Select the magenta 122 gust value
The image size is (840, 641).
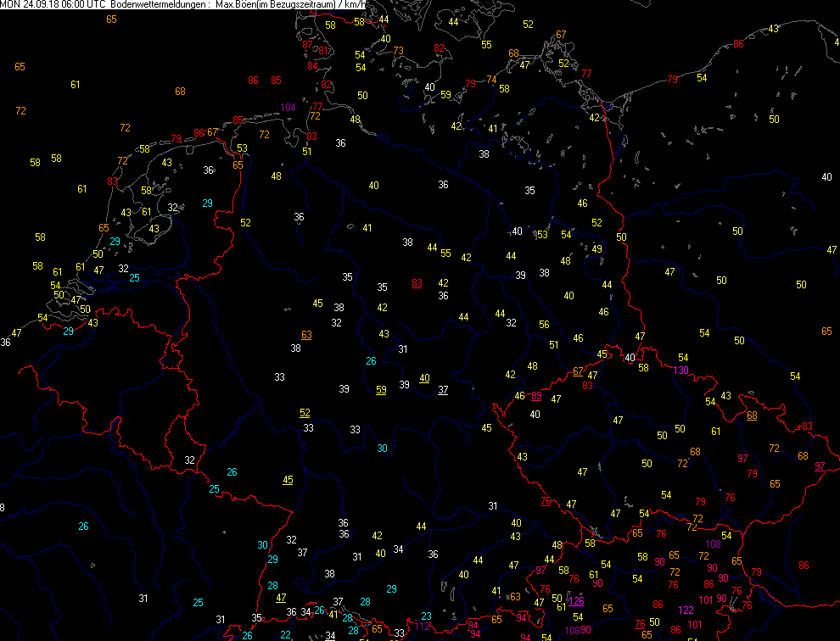click(686, 610)
